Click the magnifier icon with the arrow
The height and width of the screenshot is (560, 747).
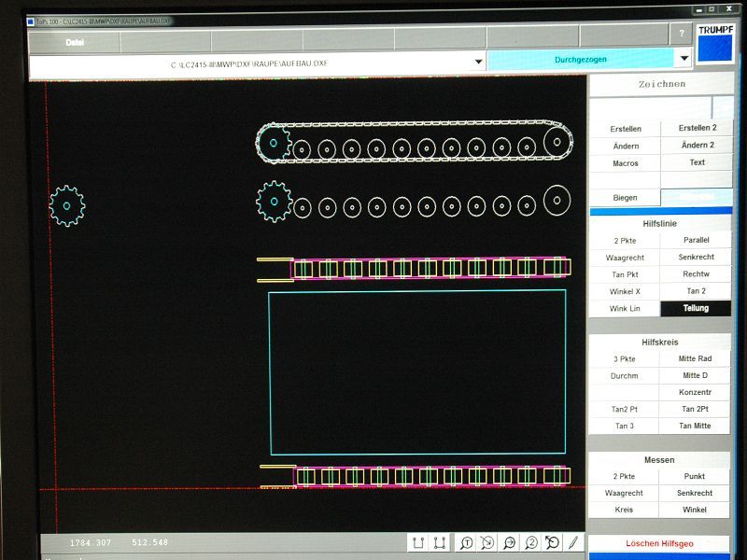tap(509, 542)
